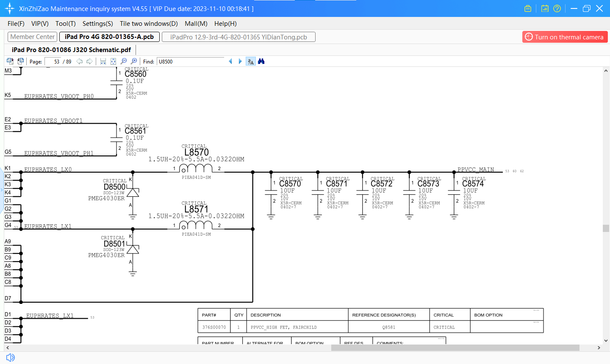This screenshot has width=610, height=364.
Task: Click the yellow briefcase toolbox icon
Action: (x=528, y=8)
